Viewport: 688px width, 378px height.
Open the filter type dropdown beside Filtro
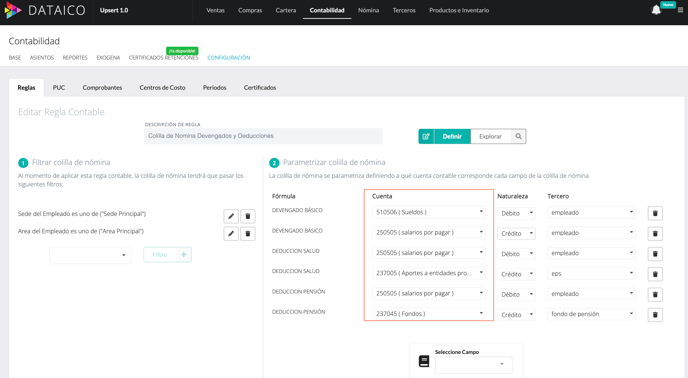(x=90, y=255)
